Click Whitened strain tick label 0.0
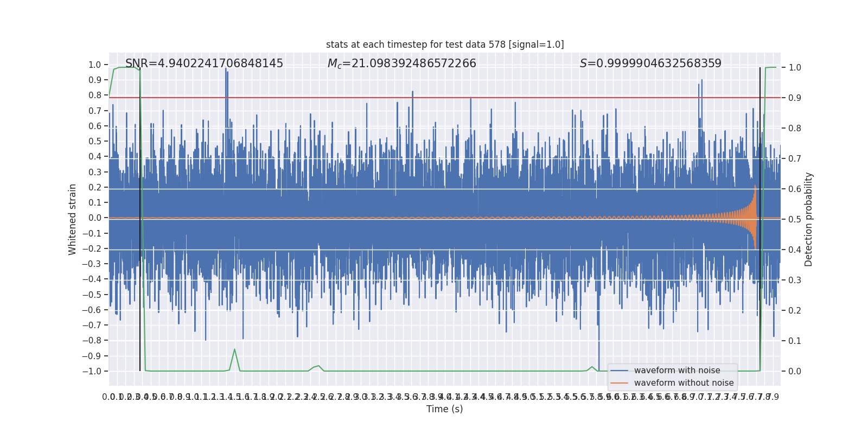 pos(95,218)
